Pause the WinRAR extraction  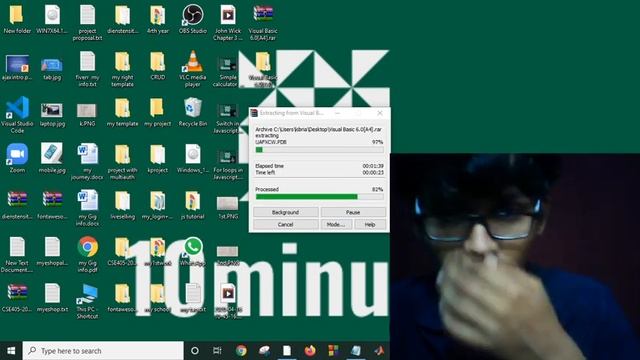353,212
